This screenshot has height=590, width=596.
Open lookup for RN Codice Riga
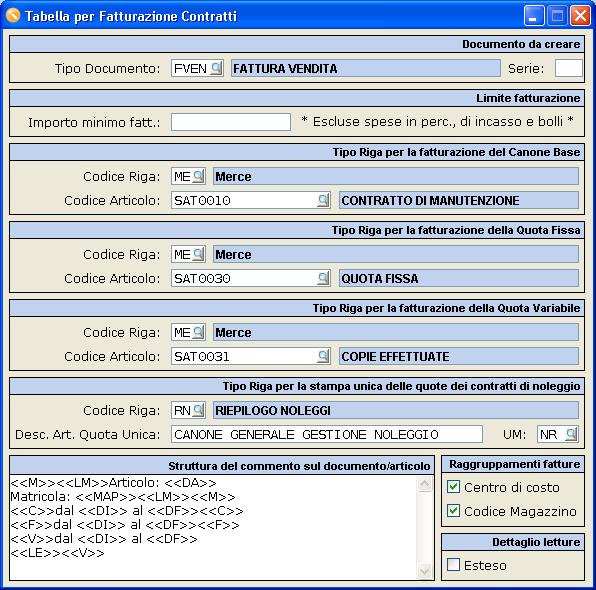click(x=198, y=410)
